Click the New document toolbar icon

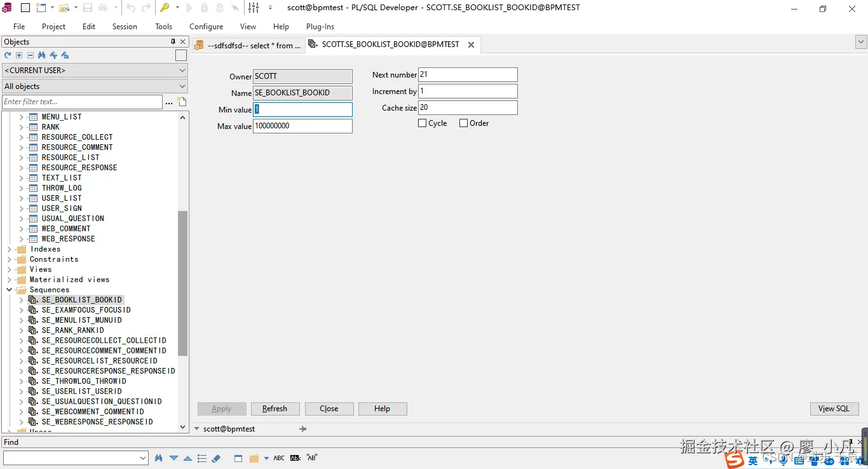[41, 8]
